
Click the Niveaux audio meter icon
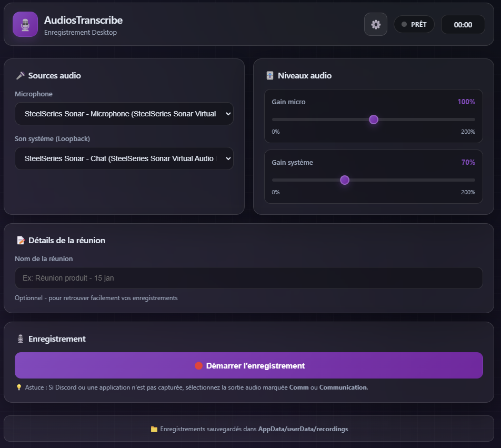click(270, 75)
